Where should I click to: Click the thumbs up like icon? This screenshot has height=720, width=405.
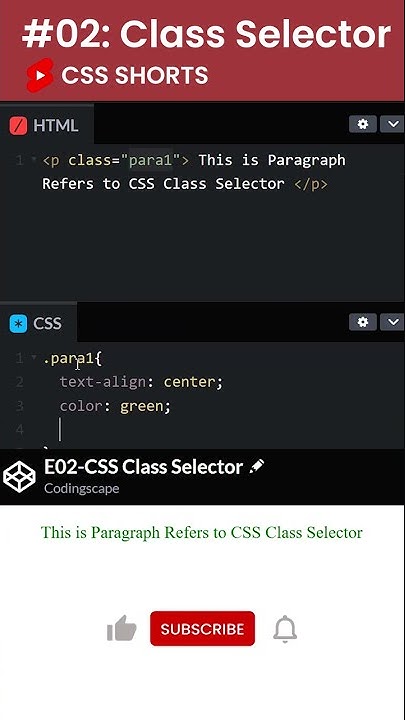[122, 628]
